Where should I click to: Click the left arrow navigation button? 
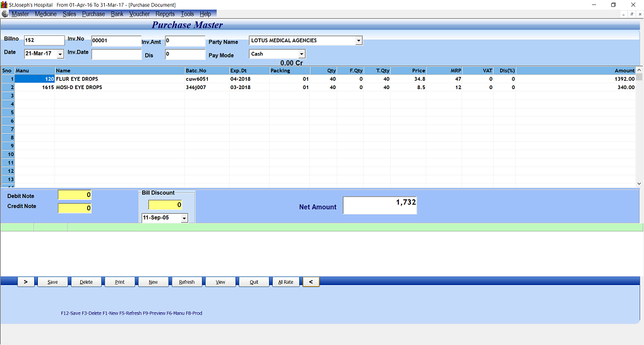(311, 282)
